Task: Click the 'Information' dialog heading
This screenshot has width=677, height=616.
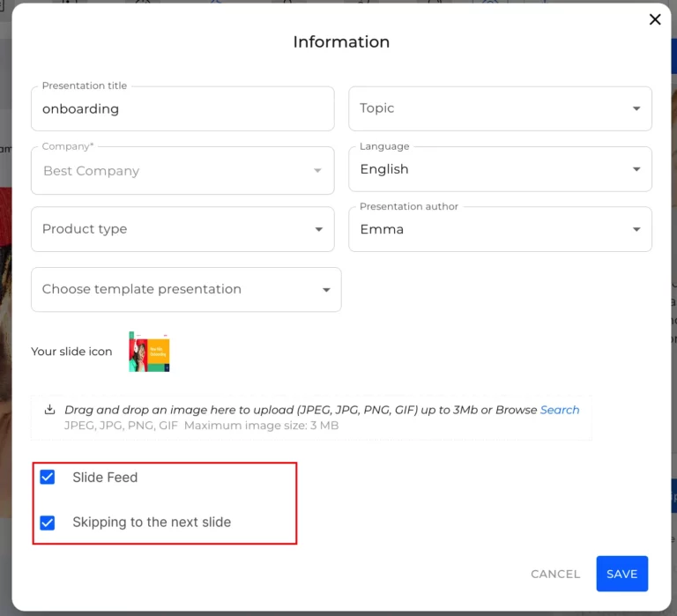Action: click(x=341, y=42)
